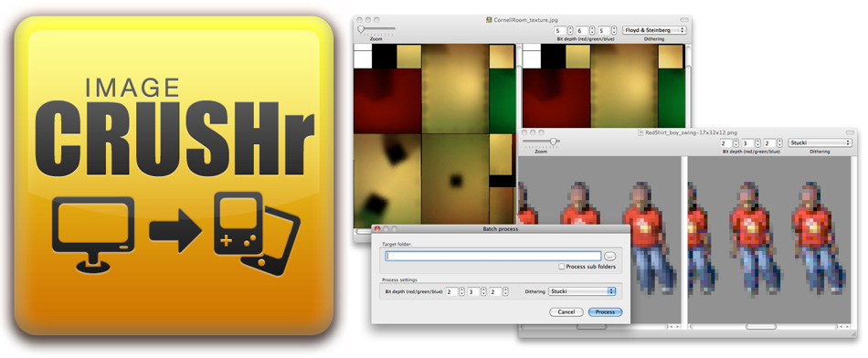The image size is (868, 358).
Task: Select red bit depth field in Batch process
Action: click(451, 291)
